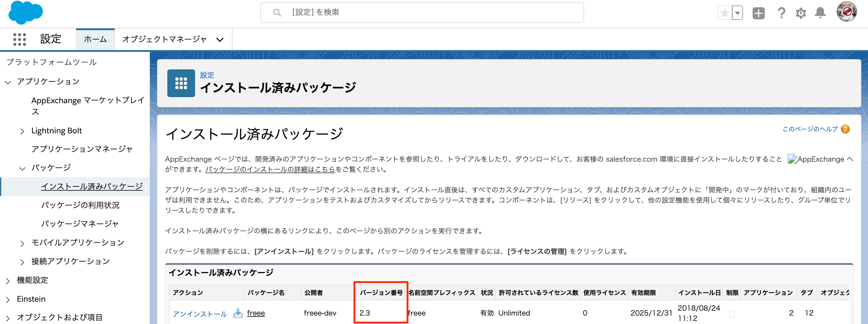
Task: Open the App Launcher dots grid
Action: (x=20, y=39)
